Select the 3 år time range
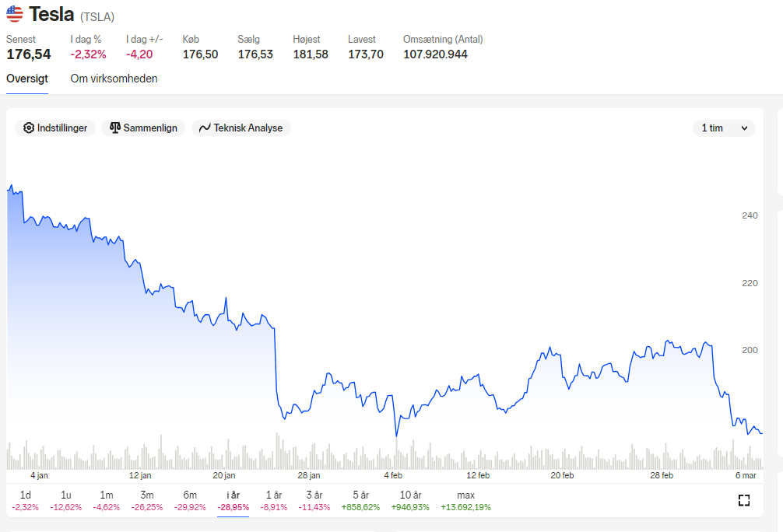This screenshot has width=783, height=532. (314, 501)
